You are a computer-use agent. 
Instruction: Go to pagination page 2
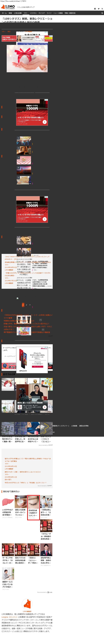click(x=26, y=305)
